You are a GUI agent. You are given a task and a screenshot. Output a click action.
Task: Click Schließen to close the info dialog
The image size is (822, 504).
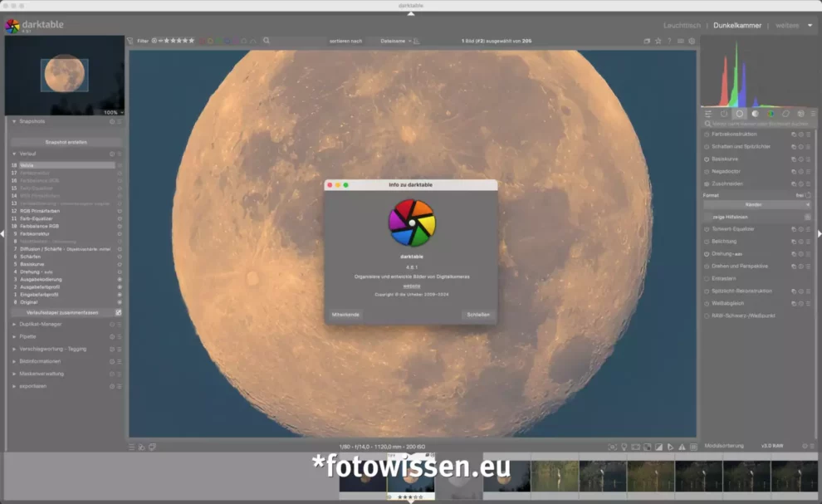pos(478,315)
